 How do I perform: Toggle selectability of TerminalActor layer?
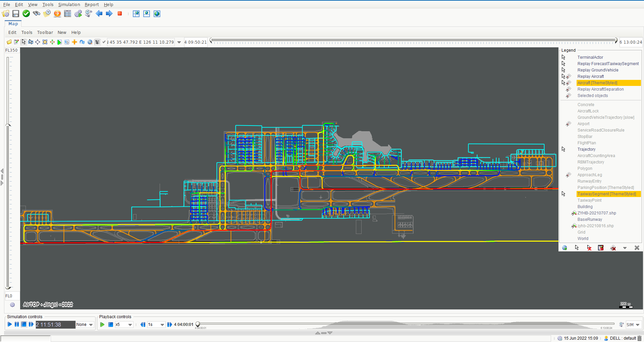click(x=563, y=57)
